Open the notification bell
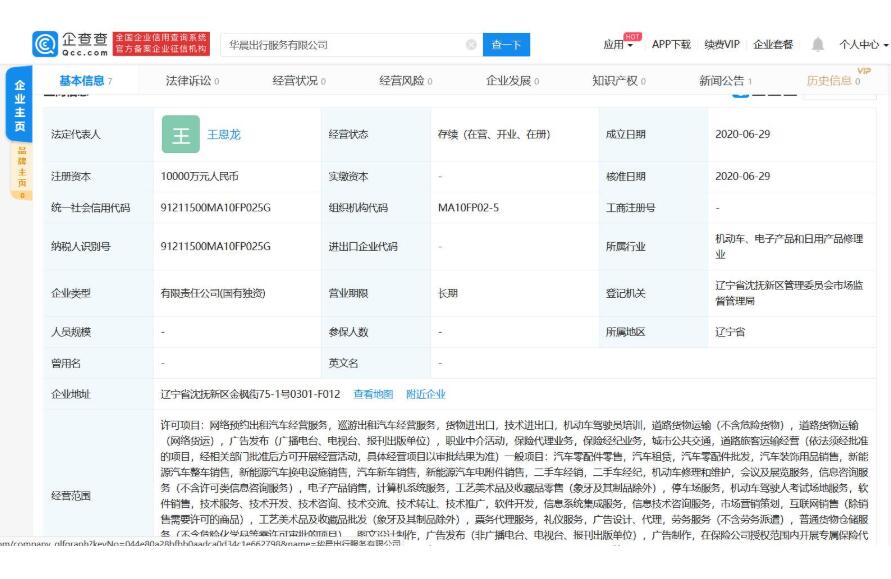The image size is (891, 579). click(817, 44)
